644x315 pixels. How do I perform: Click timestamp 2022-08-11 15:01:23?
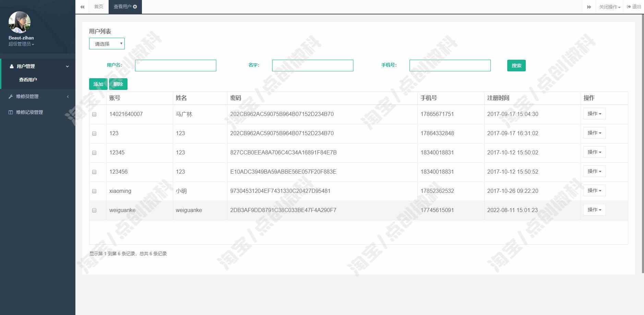[513, 210]
